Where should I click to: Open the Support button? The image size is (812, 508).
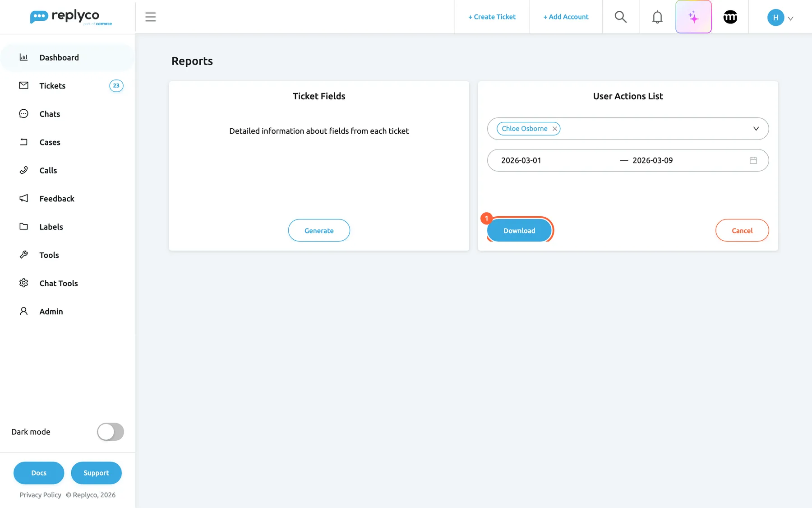(96, 473)
